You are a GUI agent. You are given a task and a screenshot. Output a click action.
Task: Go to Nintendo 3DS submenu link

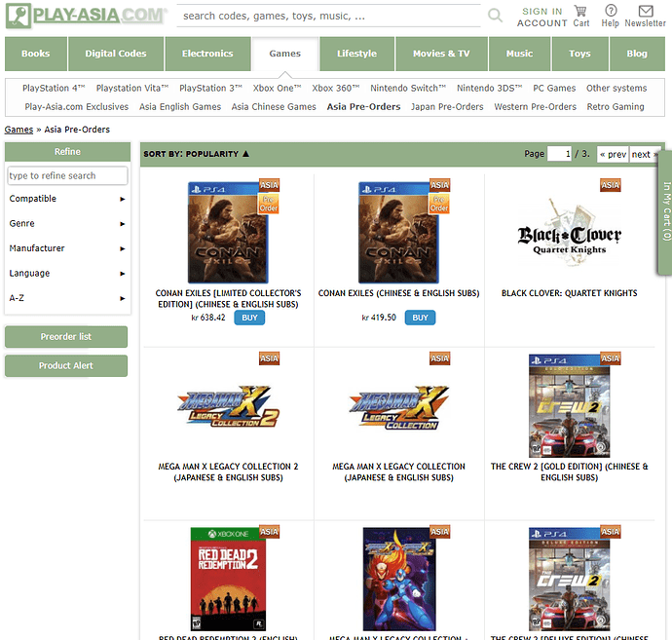point(490,89)
